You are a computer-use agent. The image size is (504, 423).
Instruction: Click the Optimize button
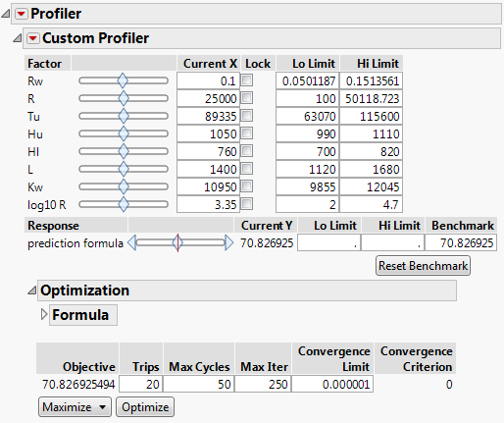(x=145, y=407)
